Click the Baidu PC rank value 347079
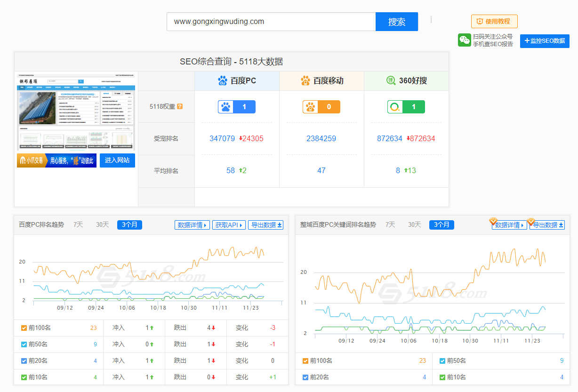The height and width of the screenshot is (392, 578). 222,138
